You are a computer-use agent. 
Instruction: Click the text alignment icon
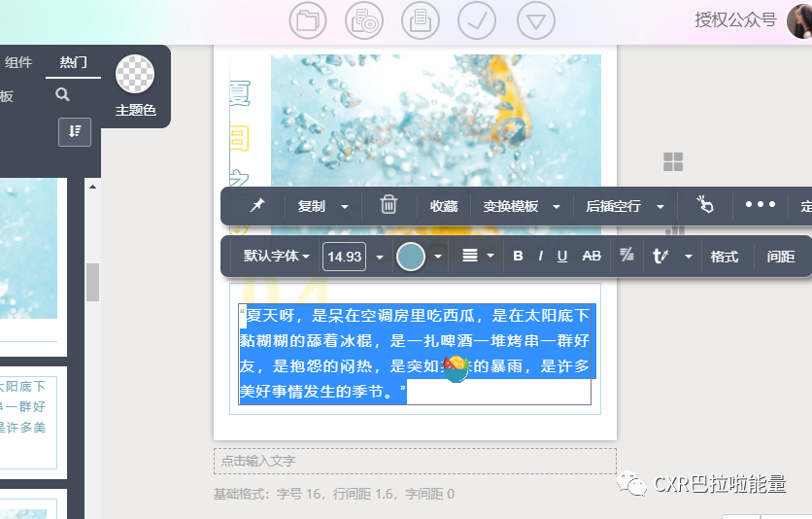pyautogui.click(x=470, y=256)
